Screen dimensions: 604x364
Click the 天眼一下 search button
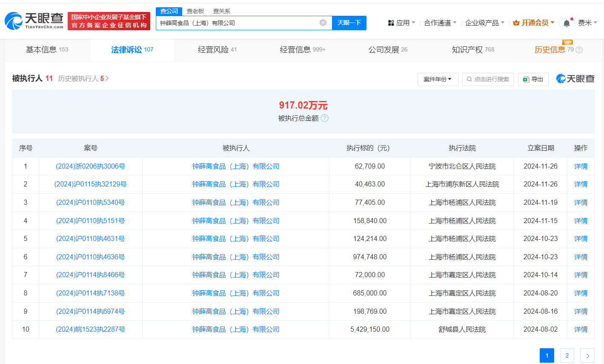[x=349, y=23]
